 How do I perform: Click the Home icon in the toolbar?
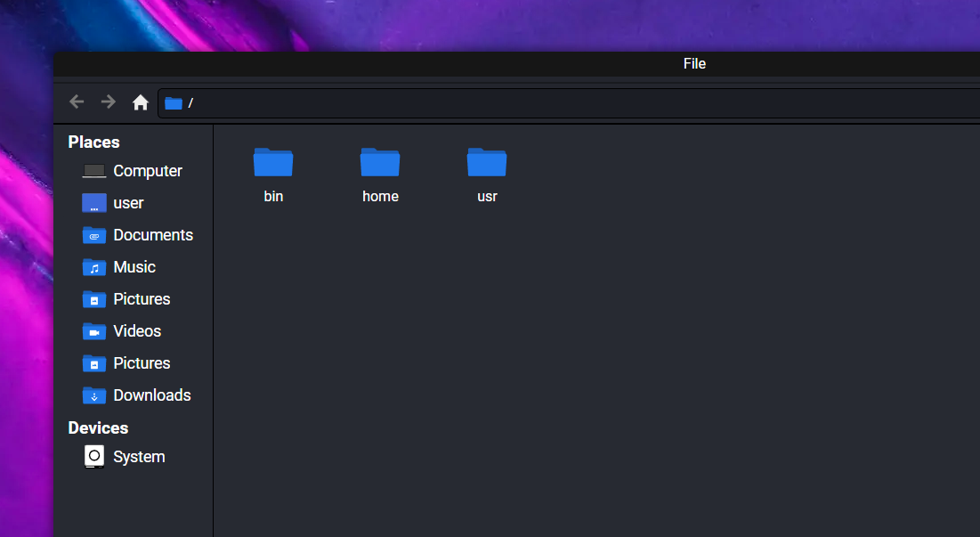coord(140,102)
